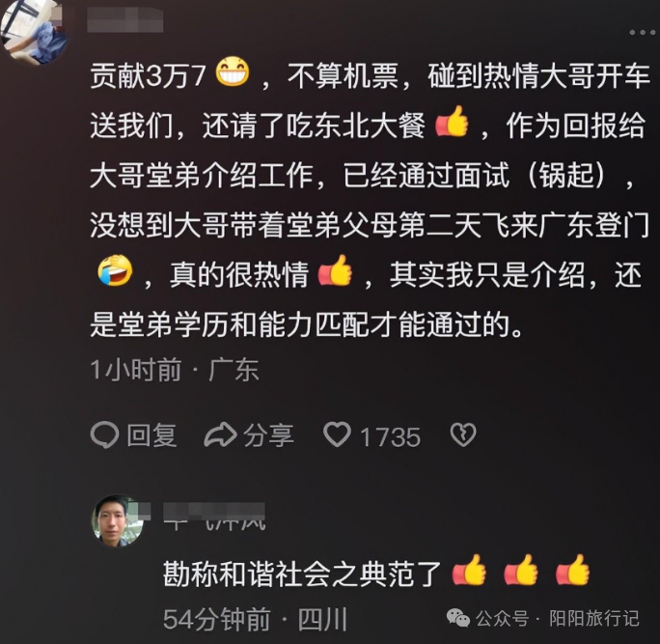Tap the 1735 like count
This screenshot has width=660, height=644.
[x=390, y=437]
